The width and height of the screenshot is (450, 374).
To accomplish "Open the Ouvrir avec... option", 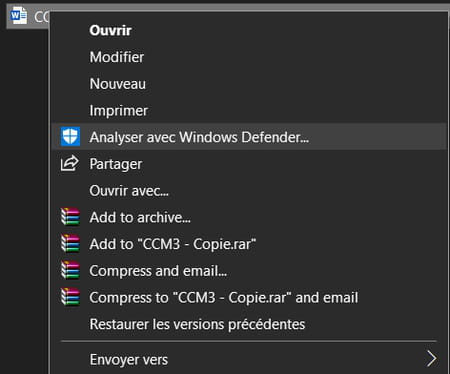I will pos(249,191).
